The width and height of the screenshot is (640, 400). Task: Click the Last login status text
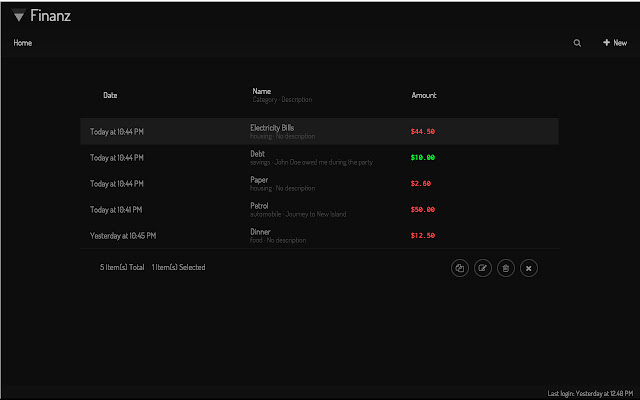pyautogui.click(x=590, y=393)
